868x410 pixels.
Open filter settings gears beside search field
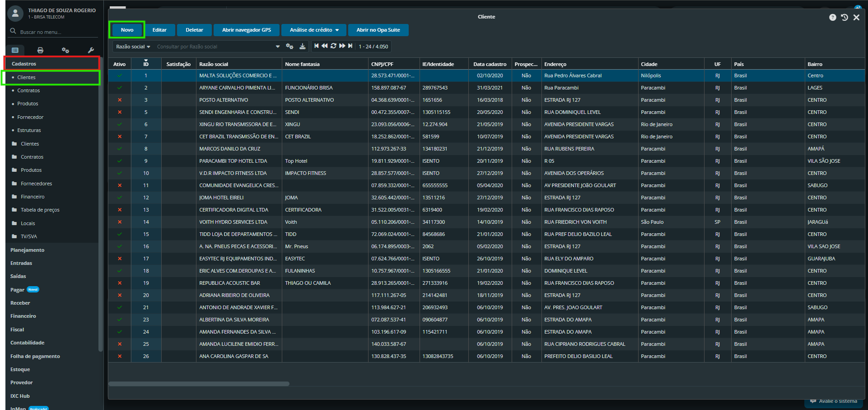pos(289,46)
